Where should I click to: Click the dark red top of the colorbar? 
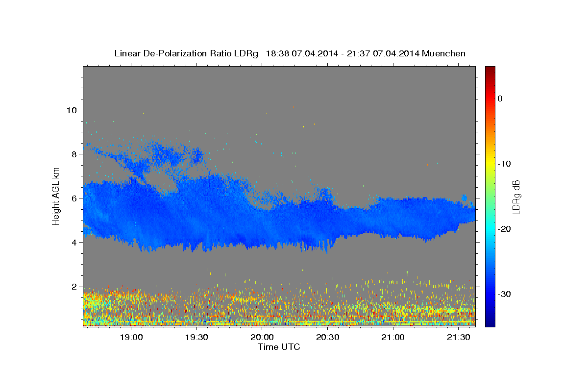[x=490, y=70]
